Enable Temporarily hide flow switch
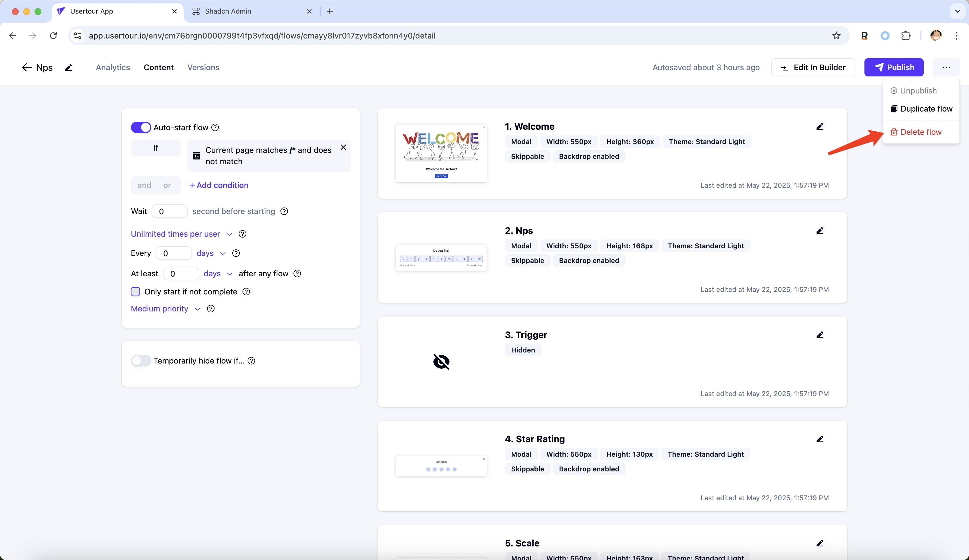The image size is (969, 560). (141, 360)
